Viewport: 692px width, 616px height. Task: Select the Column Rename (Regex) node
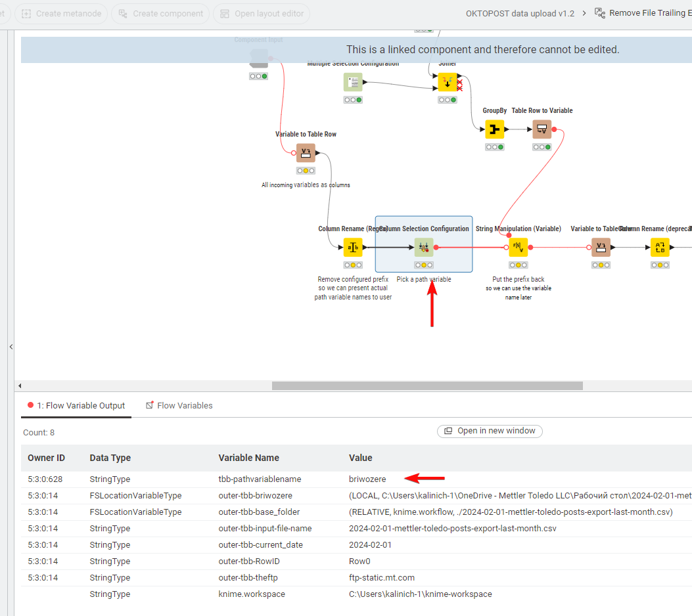point(352,247)
